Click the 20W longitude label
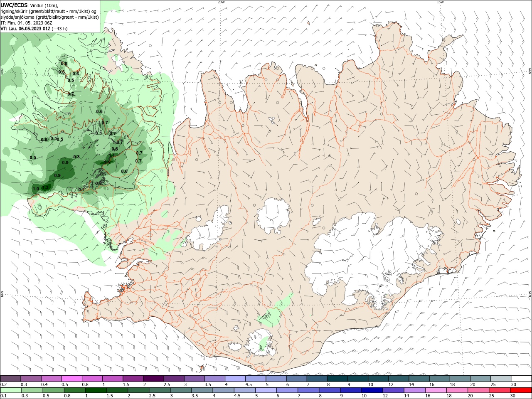Screen dimensions: 532x399 (221, 2)
